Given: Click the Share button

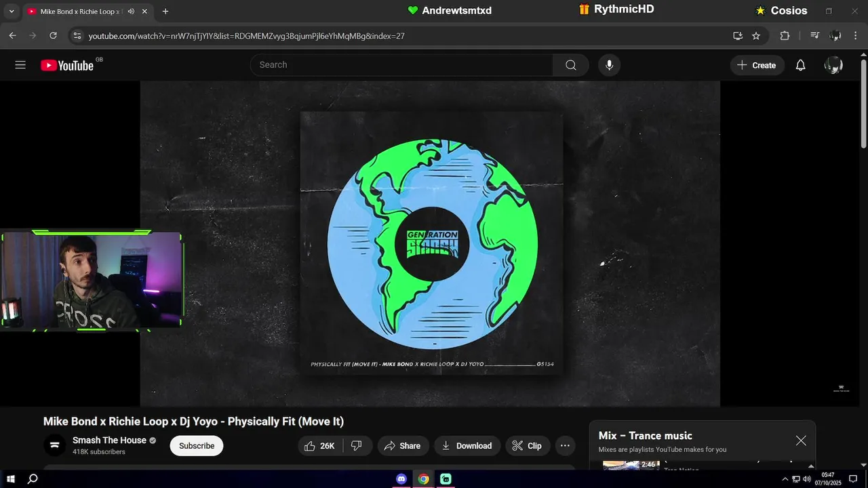Looking at the screenshot, I should click(x=402, y=446).
